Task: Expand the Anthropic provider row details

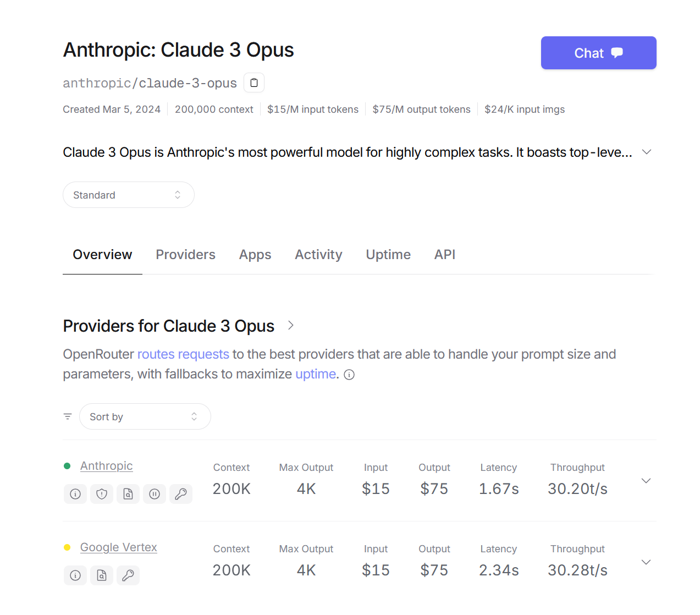Action: click(x=646, y=481)
